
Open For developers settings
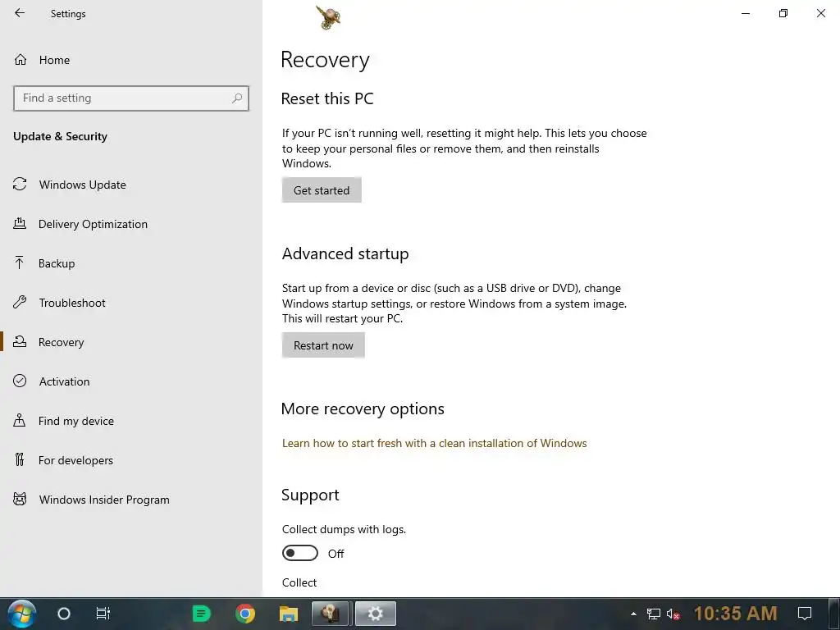tap(131, 460)
